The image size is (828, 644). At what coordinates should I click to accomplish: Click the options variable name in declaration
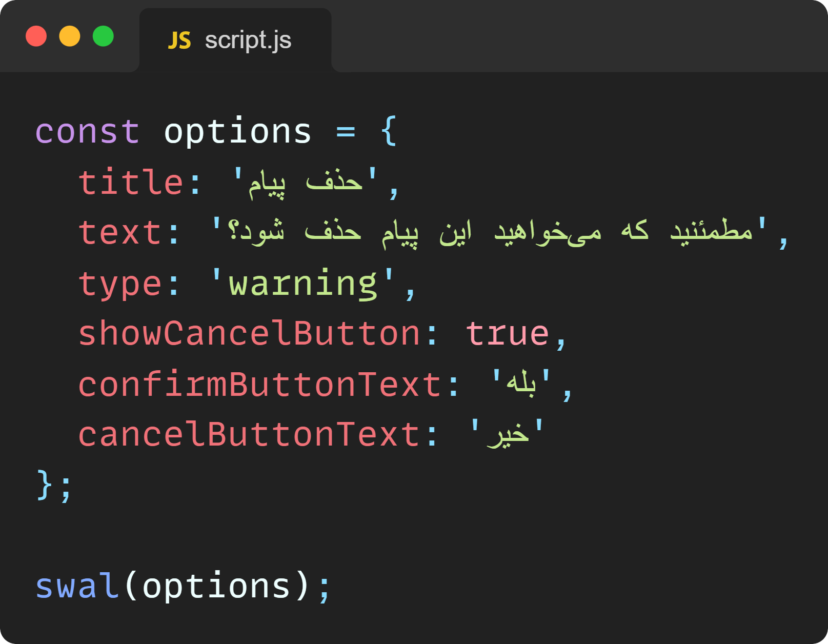point(237,132)
